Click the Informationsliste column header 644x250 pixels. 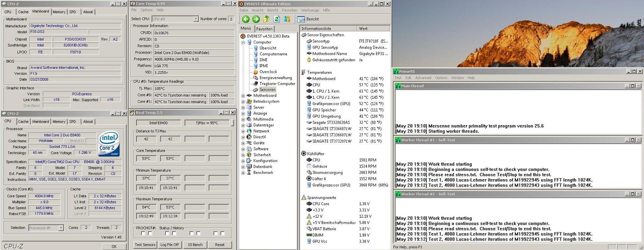click(x=328, y=29)
